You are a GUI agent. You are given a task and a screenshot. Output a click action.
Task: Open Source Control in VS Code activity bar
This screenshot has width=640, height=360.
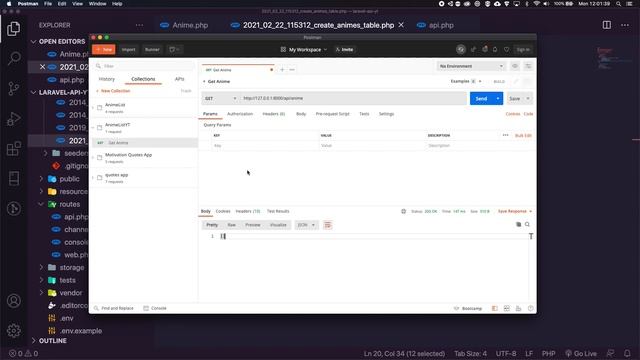[x=13, y=88]
